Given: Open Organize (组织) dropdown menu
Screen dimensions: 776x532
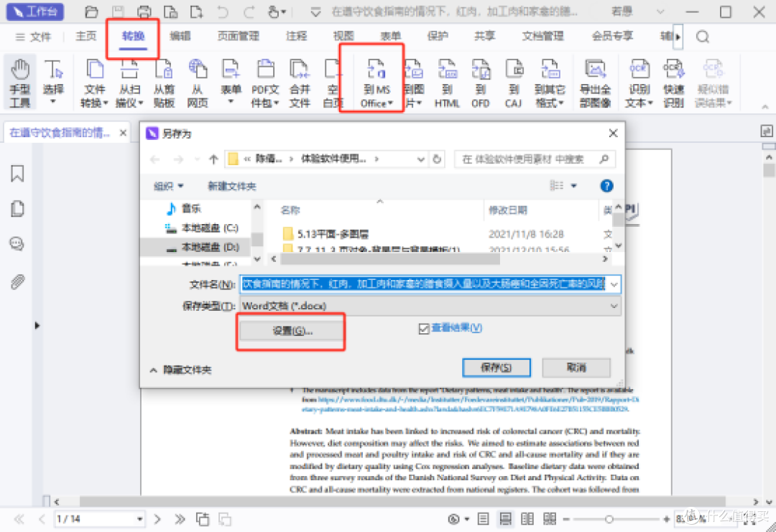Looking at the screenshot, I should pyautogui.click(x=169, y=186).
